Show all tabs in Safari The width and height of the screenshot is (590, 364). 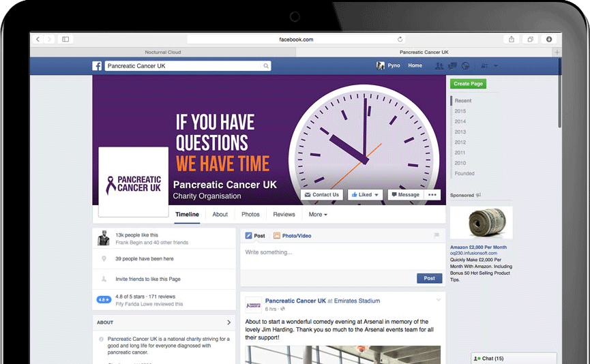point(530,39)
